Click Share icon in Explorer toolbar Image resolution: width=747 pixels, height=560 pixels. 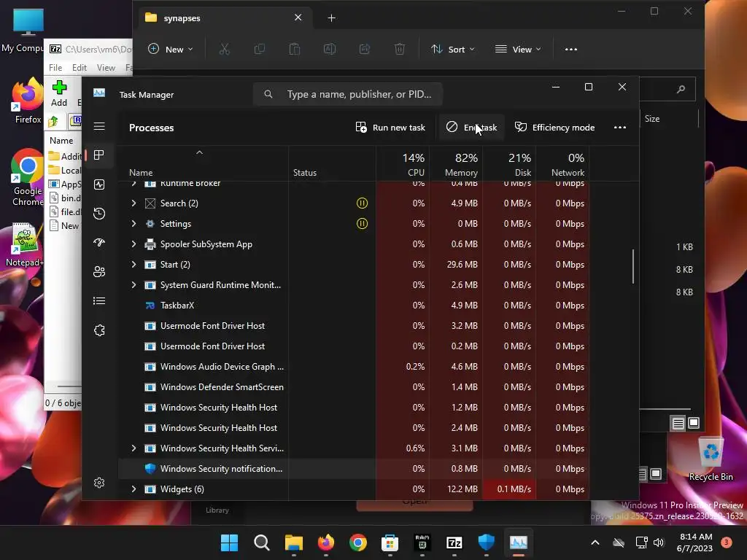point(365,49)
